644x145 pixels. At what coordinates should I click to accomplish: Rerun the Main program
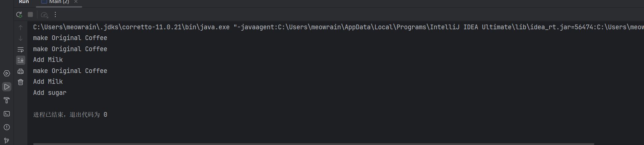[x=19, y=15]
